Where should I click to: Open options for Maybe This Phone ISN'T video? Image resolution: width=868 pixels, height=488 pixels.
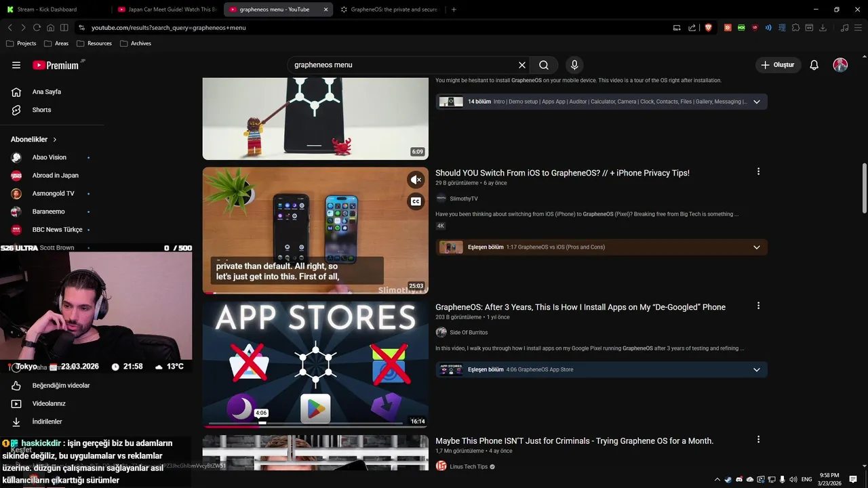pos(758,440)
